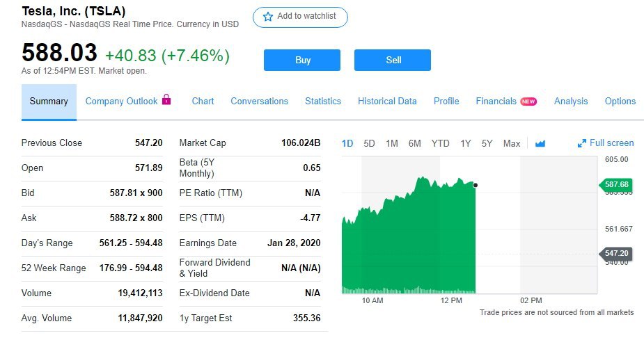The image size is (644, 340).
Task: Click the Market Cap value 106.024B
Action: tap(301, 143)
